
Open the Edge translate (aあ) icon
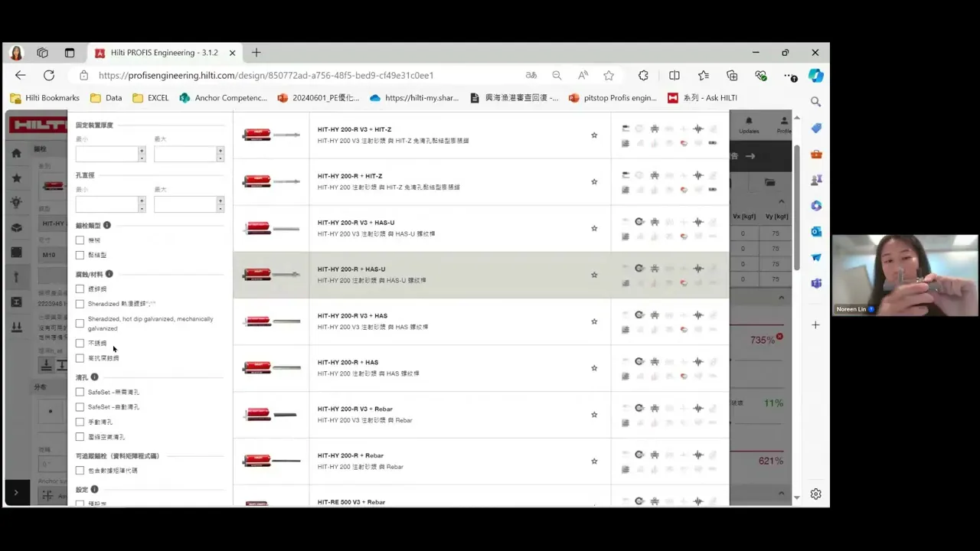coord(531,75)
